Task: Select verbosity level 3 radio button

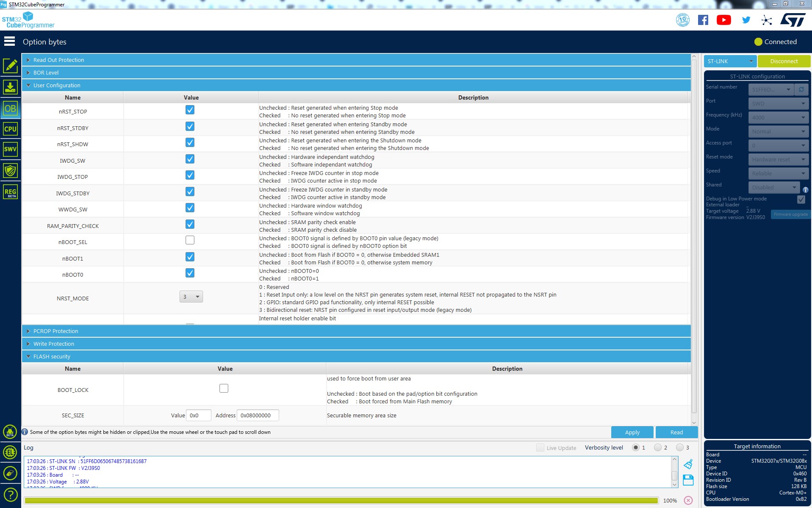Action: (680, 447)
